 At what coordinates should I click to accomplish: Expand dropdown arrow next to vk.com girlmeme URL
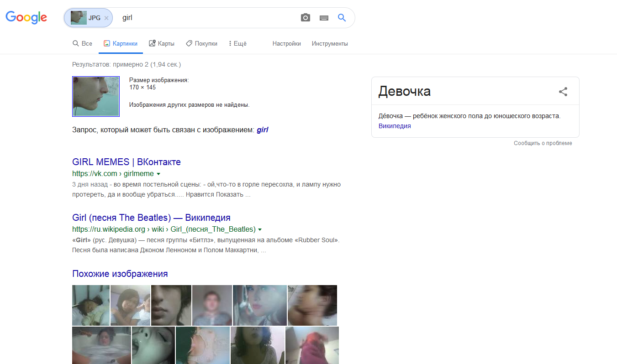coord(158,174)
